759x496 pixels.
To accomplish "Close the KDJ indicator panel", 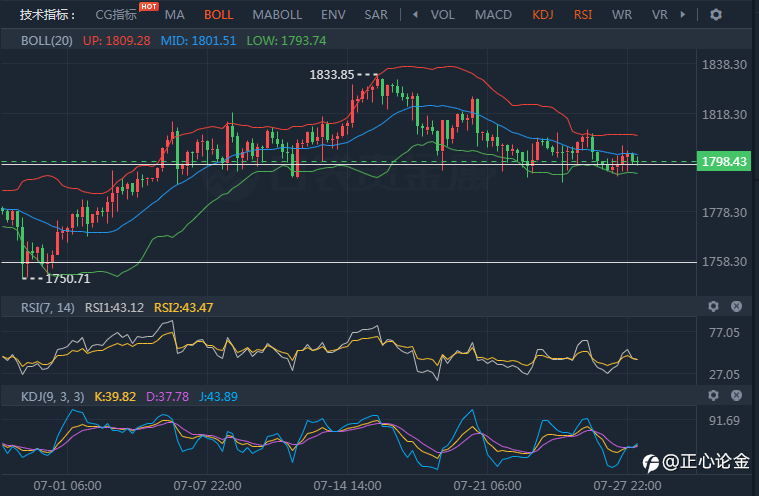I will 736,395.
